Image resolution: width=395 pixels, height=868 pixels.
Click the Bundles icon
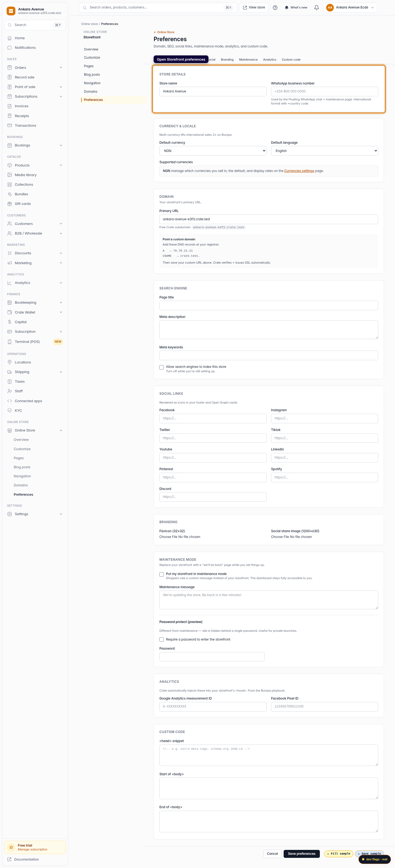point(9,195)
